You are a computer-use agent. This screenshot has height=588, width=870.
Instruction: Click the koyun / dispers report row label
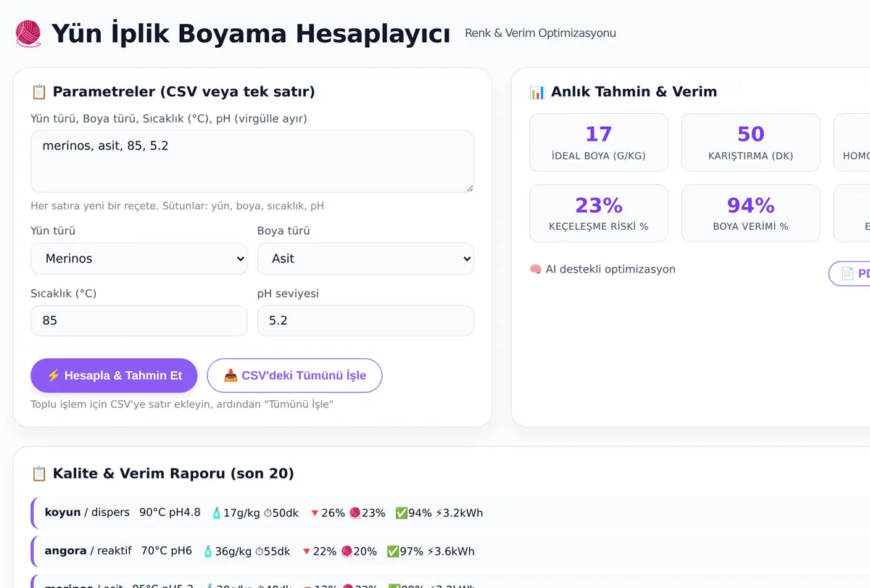(87, 513)
